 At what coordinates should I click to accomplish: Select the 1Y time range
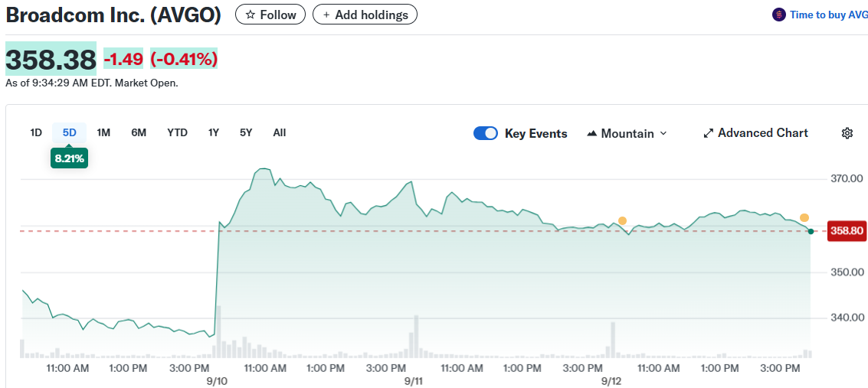214,132
